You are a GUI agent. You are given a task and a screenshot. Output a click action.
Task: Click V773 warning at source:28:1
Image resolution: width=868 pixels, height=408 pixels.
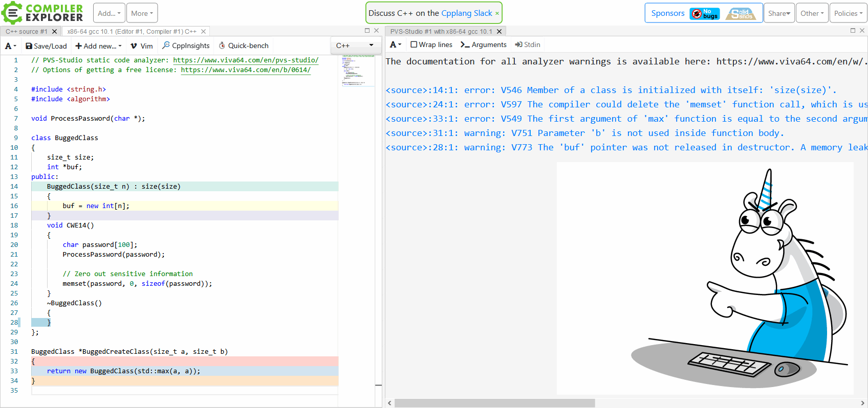click(626, 147)
